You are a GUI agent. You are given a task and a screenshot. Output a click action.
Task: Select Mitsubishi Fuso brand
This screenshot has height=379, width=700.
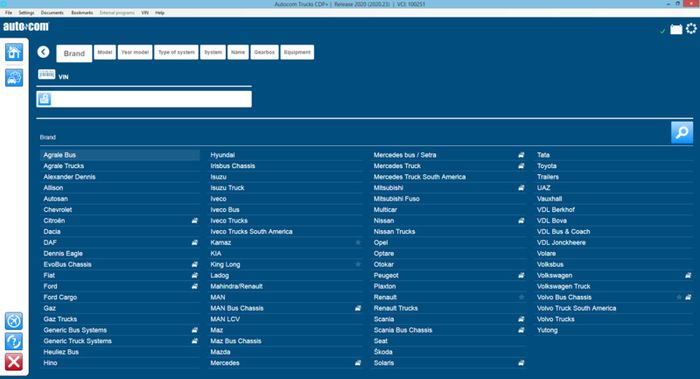[449, 199]
